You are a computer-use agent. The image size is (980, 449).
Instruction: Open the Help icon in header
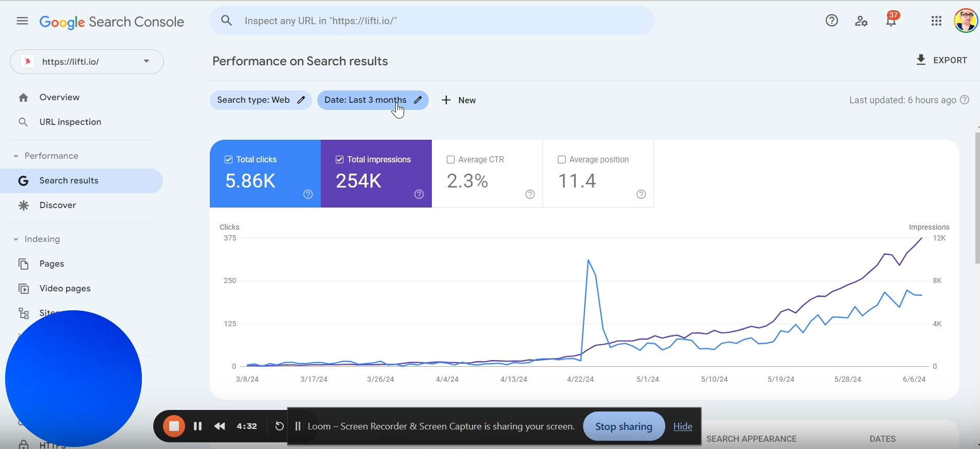pyautogui.click(x=831, y=21)
